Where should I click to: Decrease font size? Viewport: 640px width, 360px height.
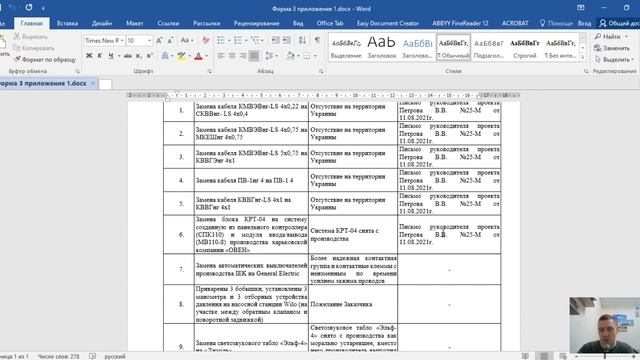pyautogui.click(x=171, y=40)
